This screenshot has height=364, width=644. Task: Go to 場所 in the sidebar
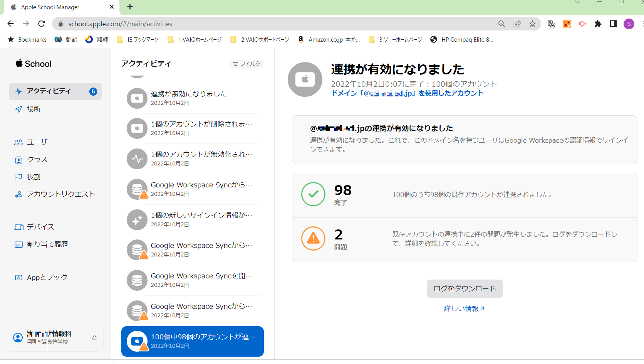pyautogui.click(x=34, y=109)
